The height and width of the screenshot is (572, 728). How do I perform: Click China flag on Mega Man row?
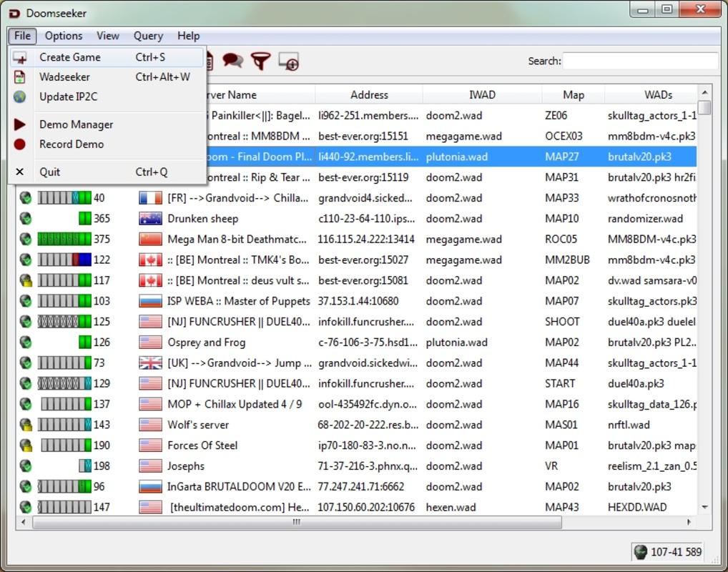pyautogui.click(x=150, y=239)
